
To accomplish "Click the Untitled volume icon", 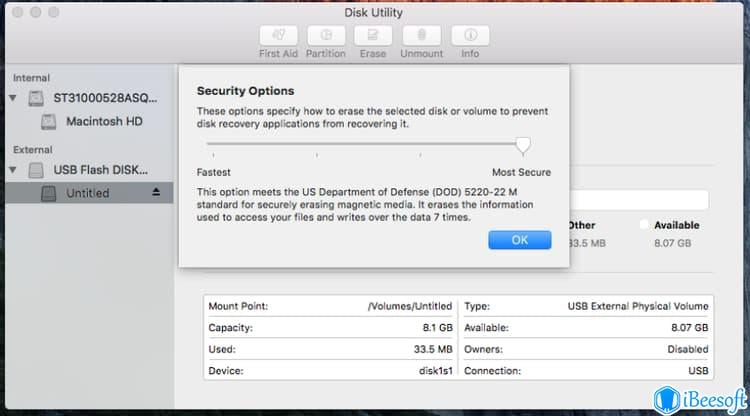I will 48,193.
